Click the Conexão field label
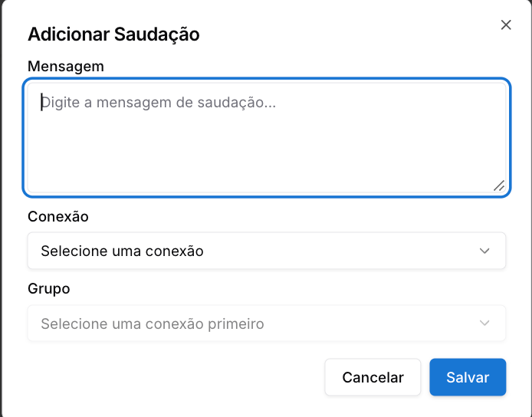 click(x=58, y=216)
